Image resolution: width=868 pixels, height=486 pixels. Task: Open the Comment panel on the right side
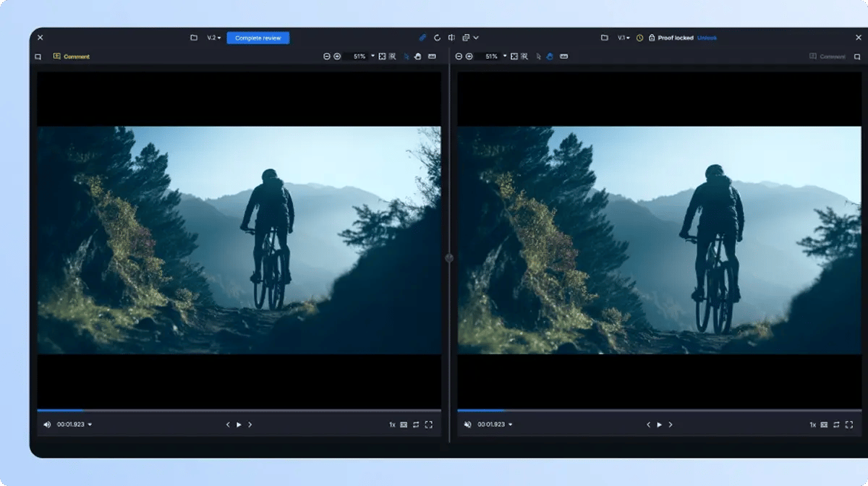pyautogui.click(x=828, y=56)
